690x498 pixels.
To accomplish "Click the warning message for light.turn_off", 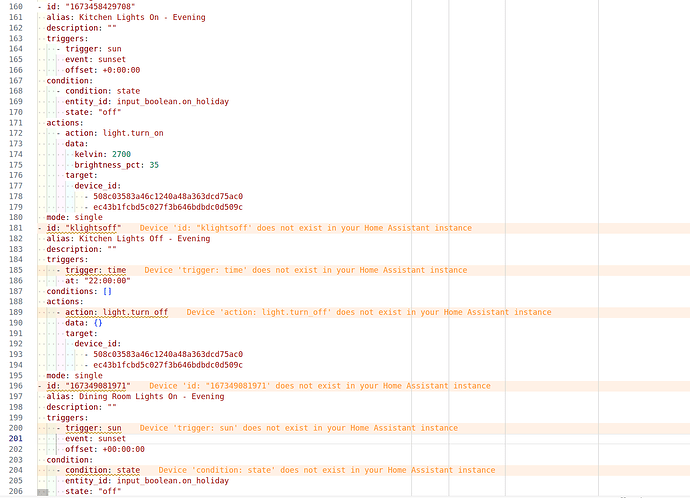I will 369,312.
